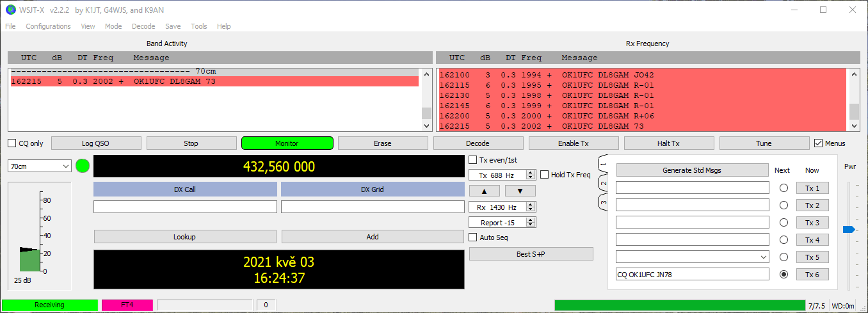The image size is (868, 313).
Task: Enable the CQ only checkbox
Action: click(12, 143)
